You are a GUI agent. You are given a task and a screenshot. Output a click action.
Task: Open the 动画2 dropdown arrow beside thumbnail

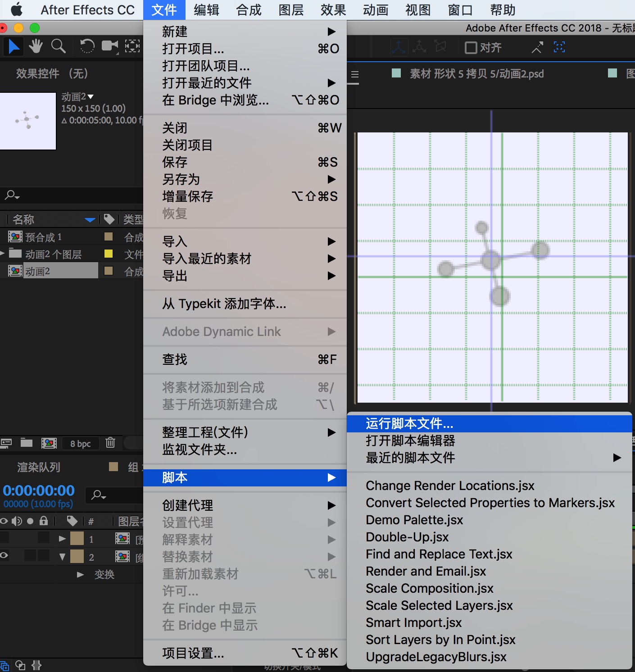tap(91, 96)
